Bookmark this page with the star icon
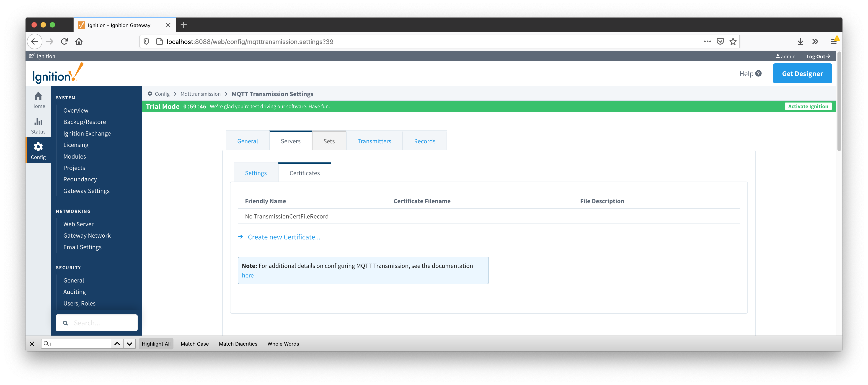This screenshot has height=385, width=868. 733,41
